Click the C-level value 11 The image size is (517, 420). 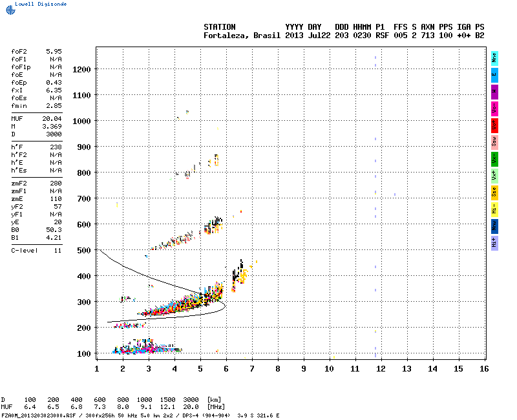tap(58, 251)
